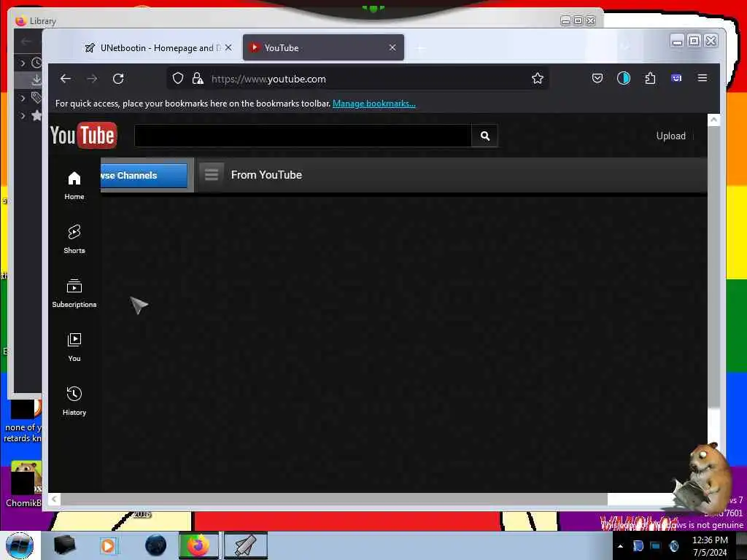The width and height of the screenshot is (747, 560).
Task: Open Shorts from the sidebar
Action: pyautogui.click(x=74, y=239)
